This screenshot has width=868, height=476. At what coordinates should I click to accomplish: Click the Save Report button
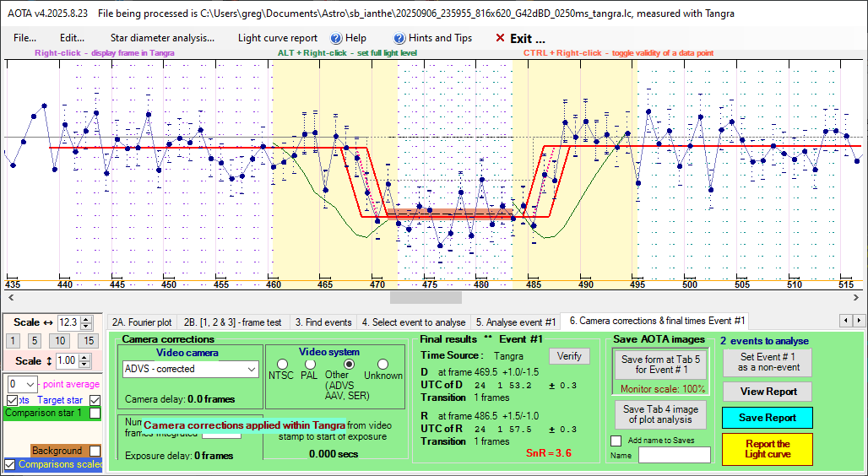coord(767,417)
